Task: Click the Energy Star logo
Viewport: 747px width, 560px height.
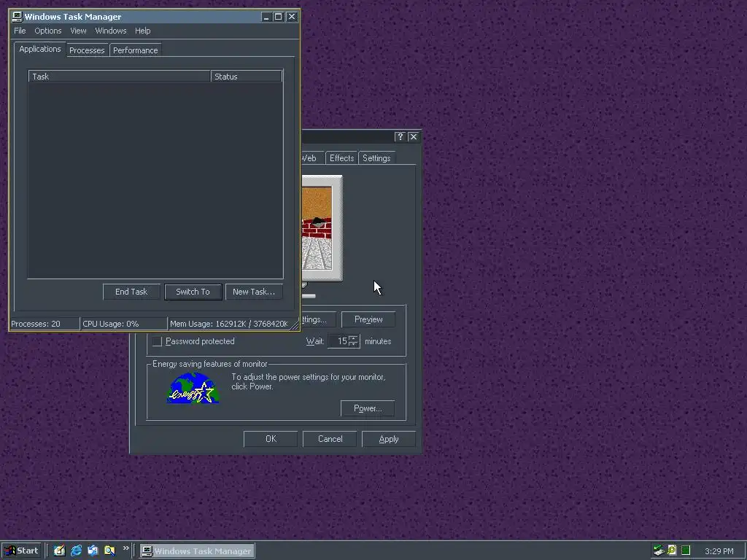Action: coord(193,389)
